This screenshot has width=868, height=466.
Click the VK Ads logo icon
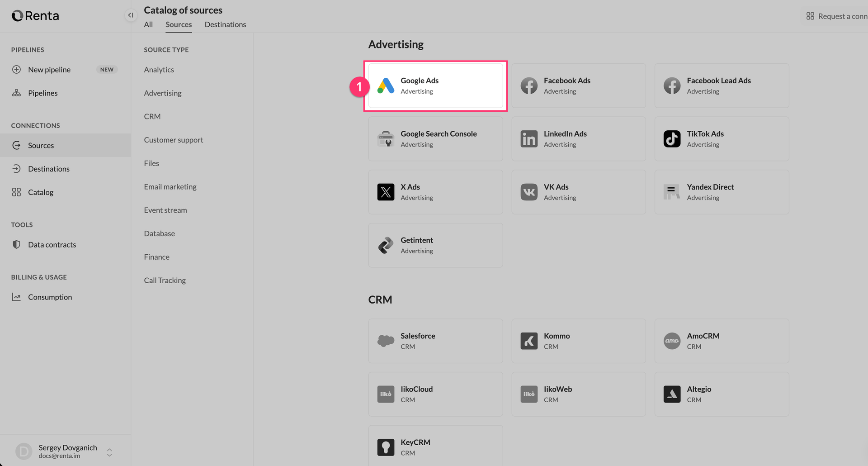tap(529, 192)
